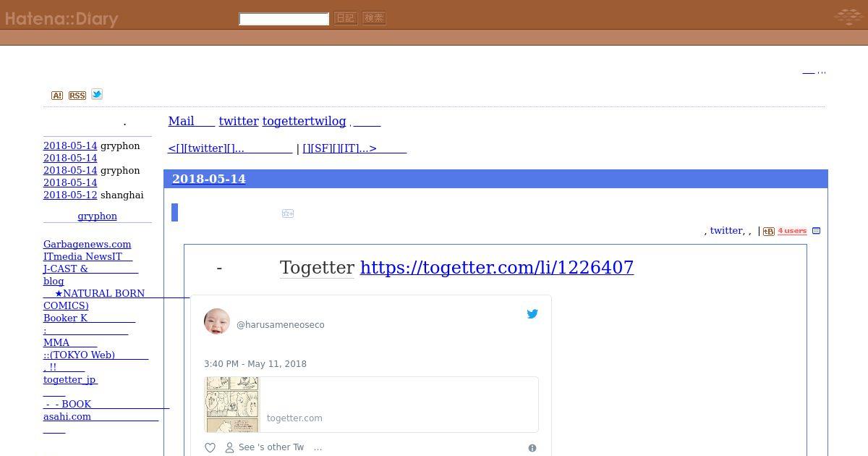Open the BOOK sidebar link
This screenshot has width=868, height=456.
[x=106, y=405]
